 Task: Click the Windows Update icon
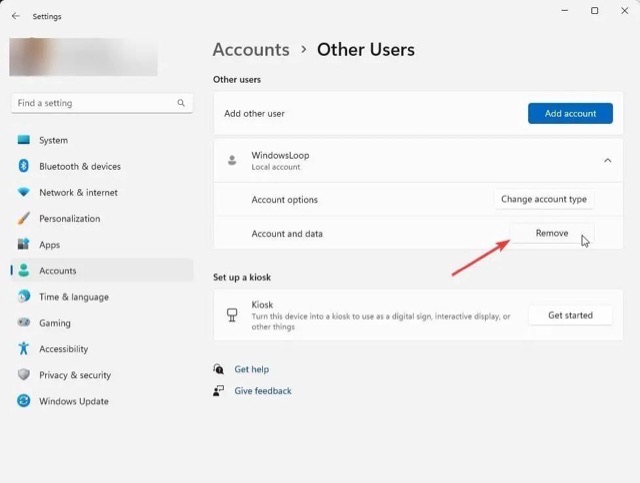point(24,401)
